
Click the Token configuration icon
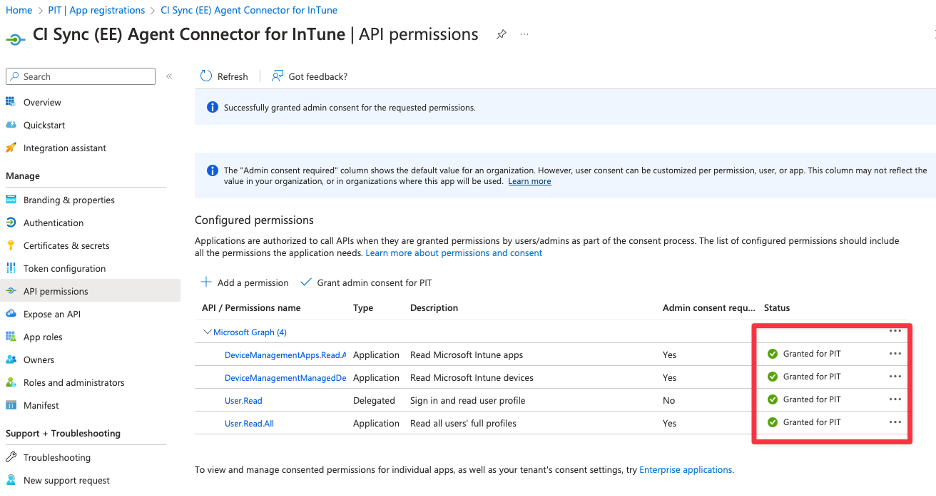[x=11, y=268]
